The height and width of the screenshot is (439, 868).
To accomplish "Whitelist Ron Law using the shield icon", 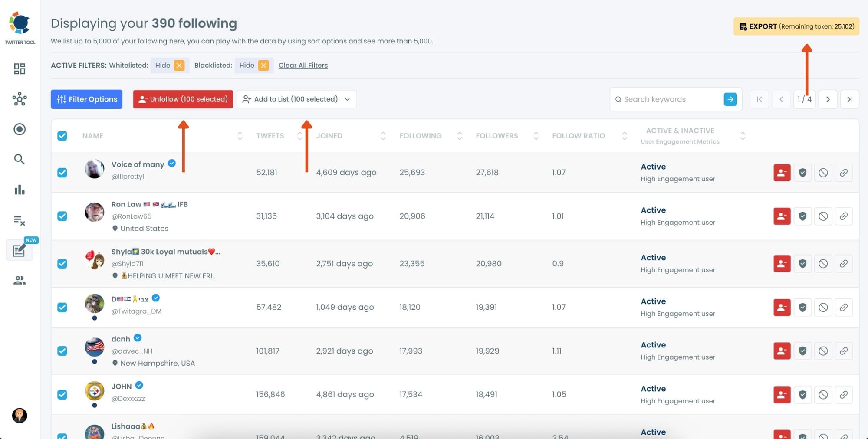I will coord(802,216).
